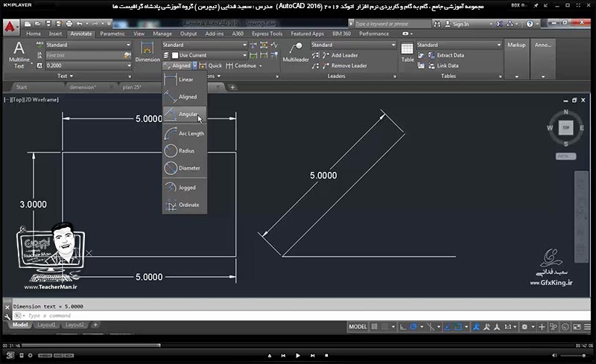The height and width of the screenshot is (364, 596).
Task: Open the Parametric ribbon tab
Action: tap(112, 33)
